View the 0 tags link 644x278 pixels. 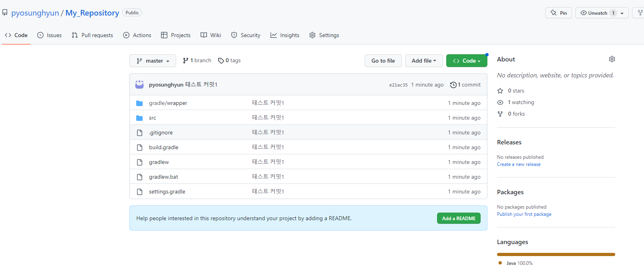(x=229, y=61)
